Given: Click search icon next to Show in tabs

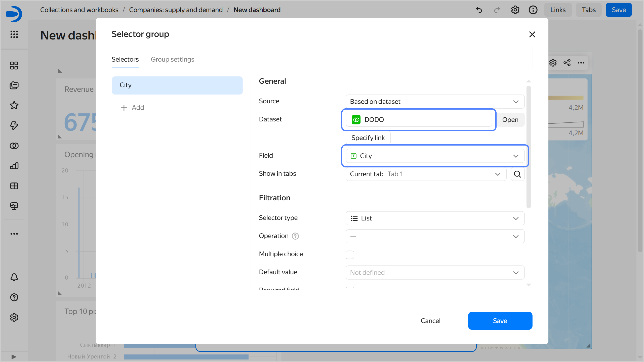Looking at the screenshot, I should pyautogui.click(x=517, y=174).
